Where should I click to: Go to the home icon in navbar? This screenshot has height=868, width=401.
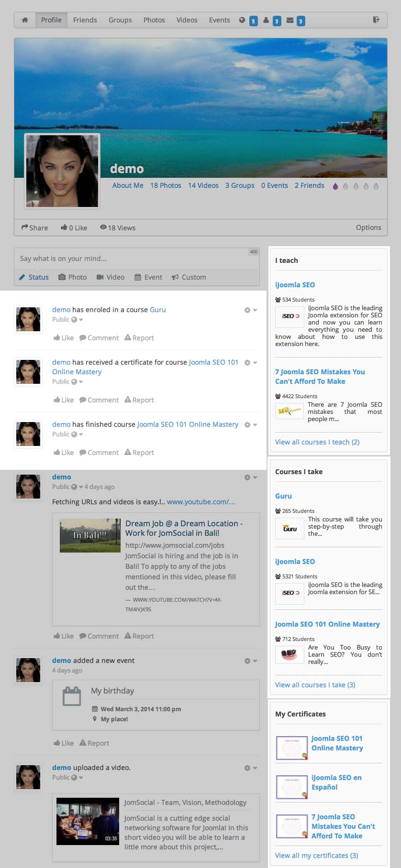click(x=25, y=20)
